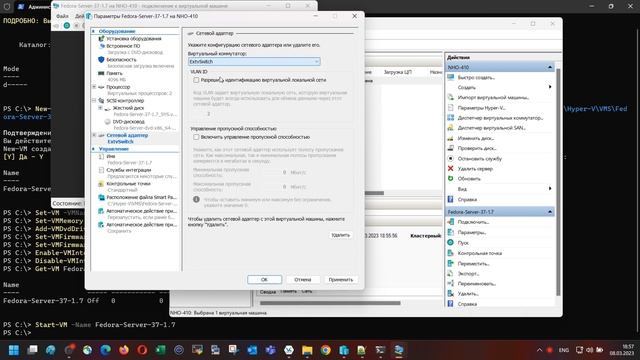Collapse the SCSI controller tree node
Image resolution: width=640 pixels, height=360 pixels.
[94, 100]
